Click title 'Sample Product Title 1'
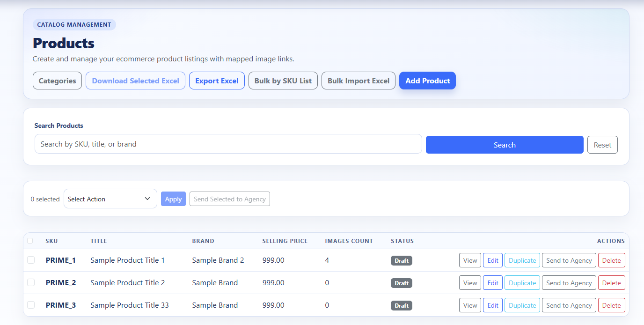This screenshot has height=325, width=644. pyautogui.click(x=127, y=260)
